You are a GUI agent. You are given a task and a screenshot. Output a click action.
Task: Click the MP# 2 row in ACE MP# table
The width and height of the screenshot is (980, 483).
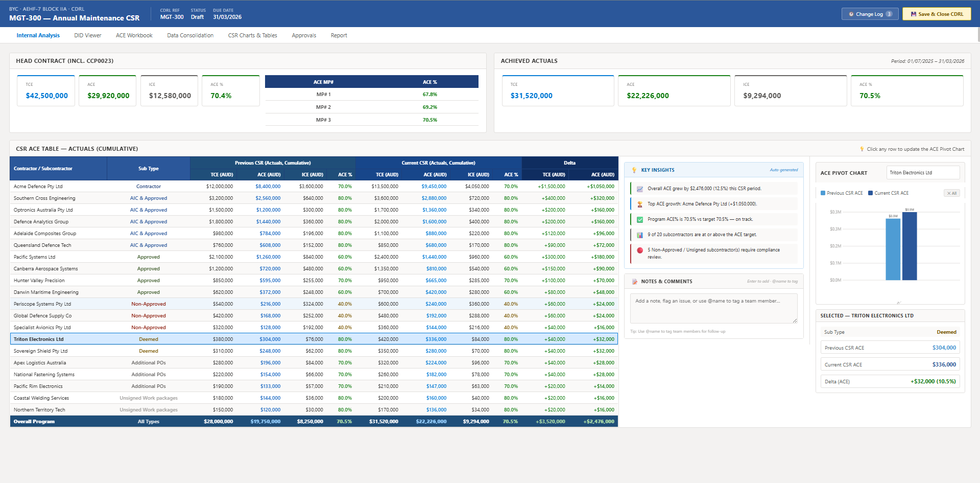pyautogui.click(x=372, y=107)
